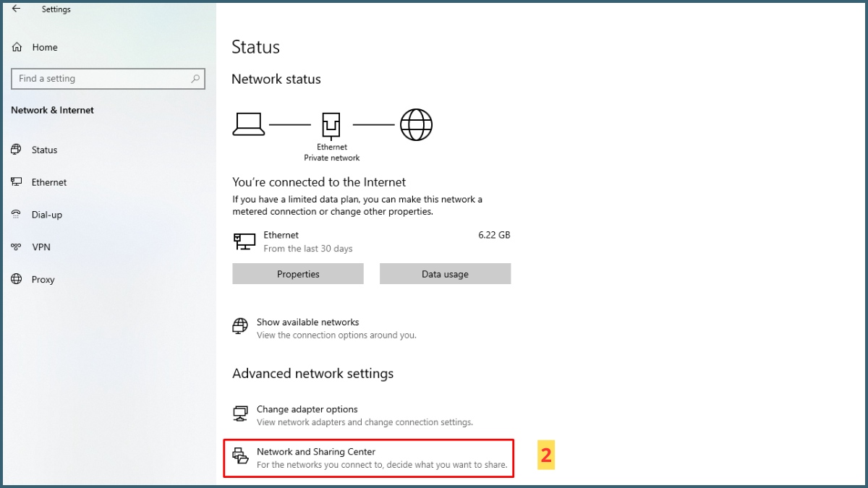868x488 pixels.
Task: Click Show available networks
Action: [x=308, y=322]
